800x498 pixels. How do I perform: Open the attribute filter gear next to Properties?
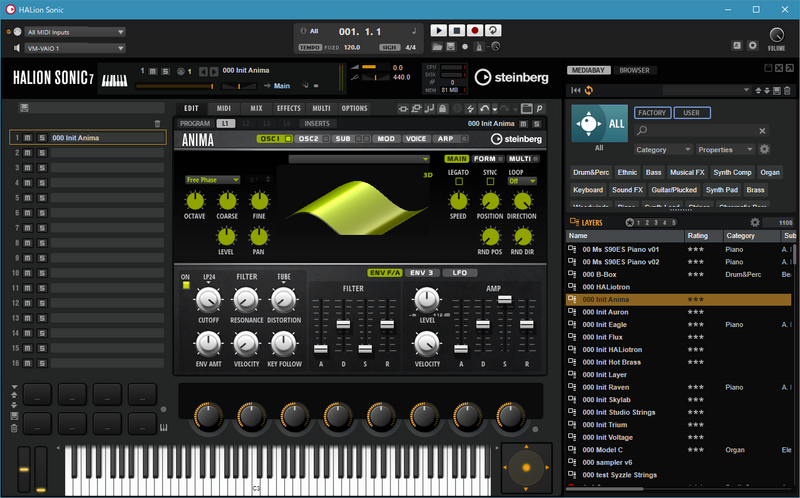tap(764, 150)
